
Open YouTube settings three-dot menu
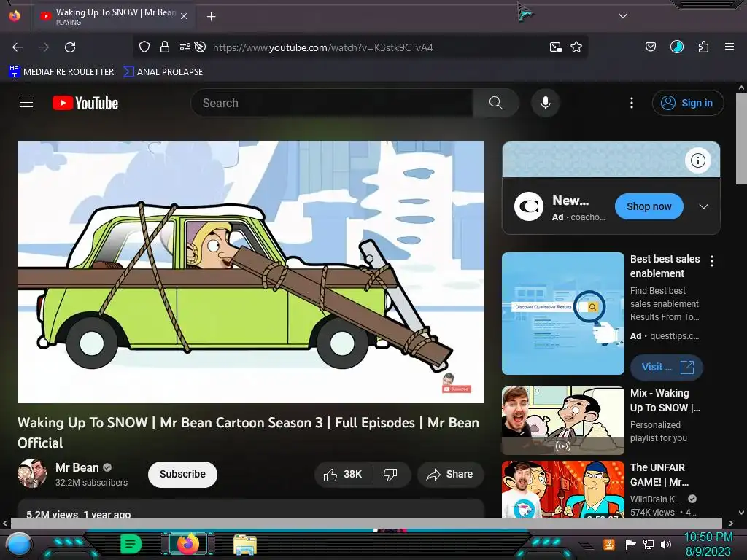[x=632, y=103]
